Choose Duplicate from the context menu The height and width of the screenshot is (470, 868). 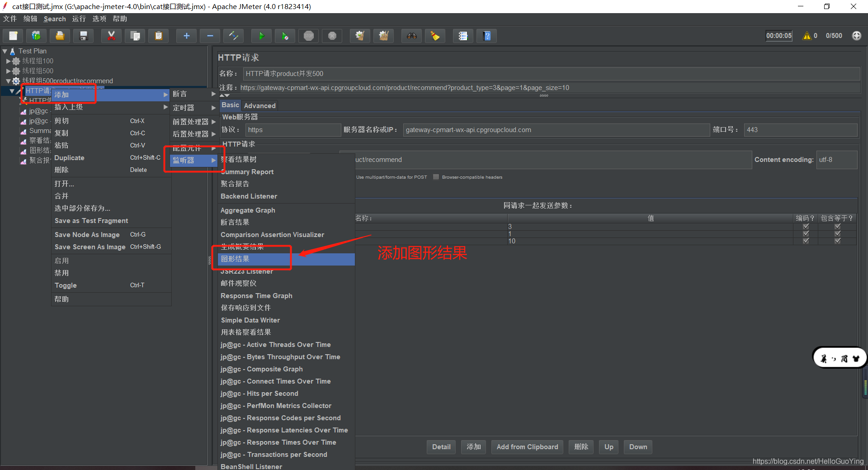click(111, 157)
